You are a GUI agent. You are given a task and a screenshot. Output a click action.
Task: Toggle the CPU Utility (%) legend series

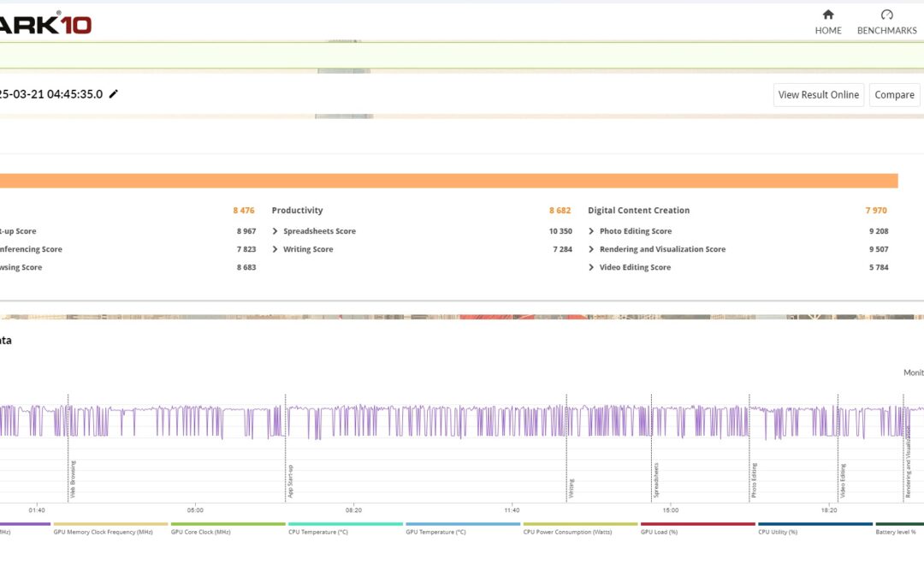(778, 532)
